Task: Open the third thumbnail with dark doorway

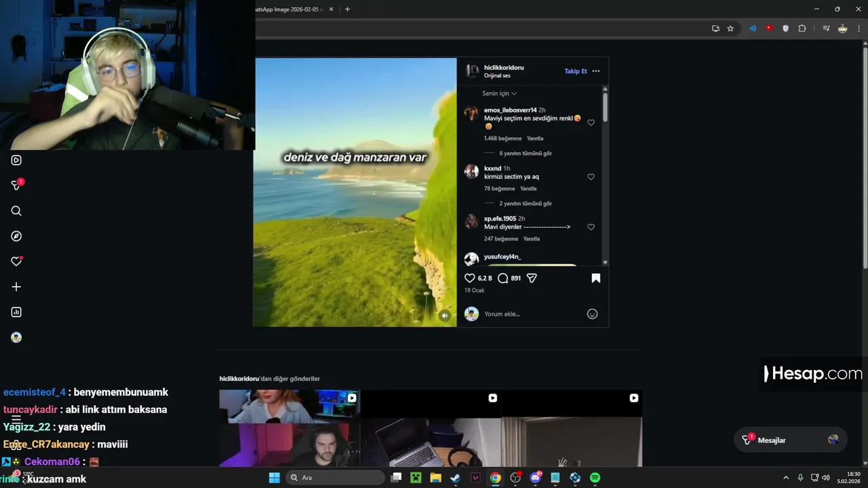Action: (572, 428)
